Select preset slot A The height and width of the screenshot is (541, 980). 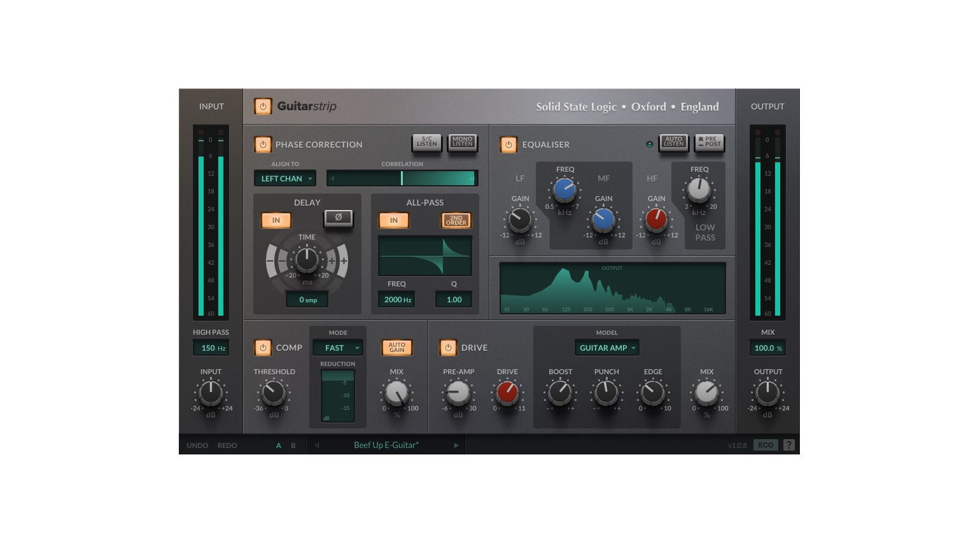pos(278,445)
